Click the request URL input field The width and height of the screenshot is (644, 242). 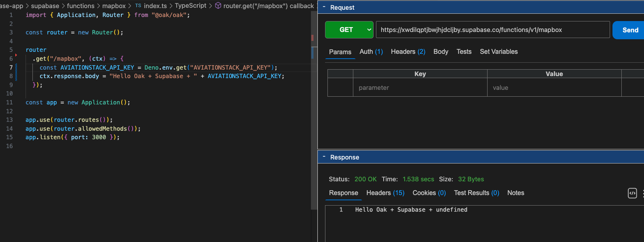tap(493, 30)
